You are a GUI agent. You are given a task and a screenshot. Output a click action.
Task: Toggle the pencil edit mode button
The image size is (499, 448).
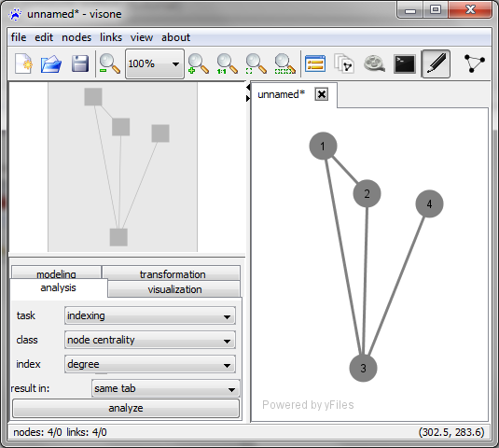(x=436, y=63)
